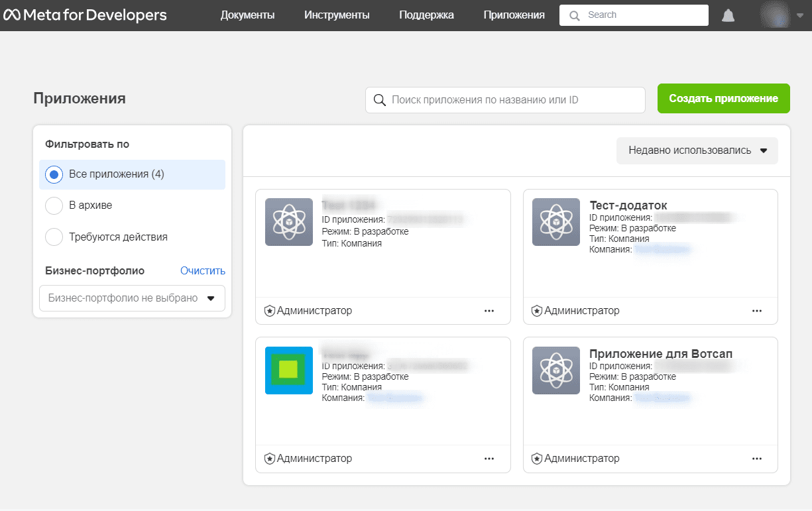Click magnifier icon in app search field
The width and height of the screenshot is (812, 511).
(380, 100)
